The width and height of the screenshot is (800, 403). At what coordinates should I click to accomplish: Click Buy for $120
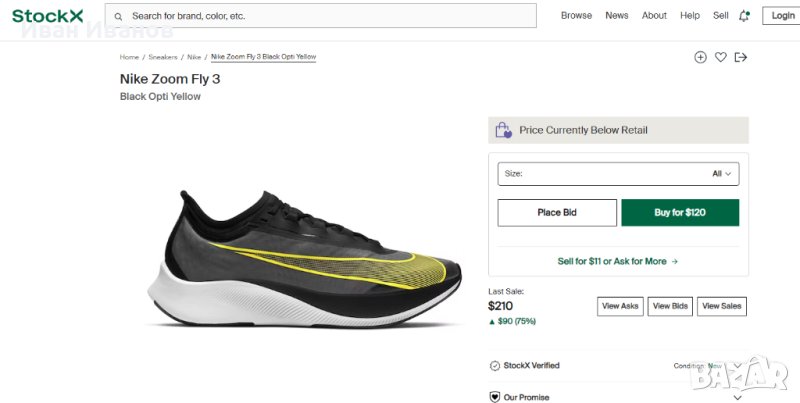point(680,212)
